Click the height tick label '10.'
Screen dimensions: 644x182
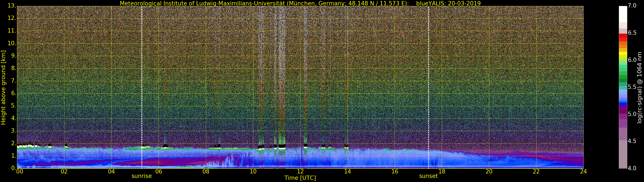[x=12, y=43]
